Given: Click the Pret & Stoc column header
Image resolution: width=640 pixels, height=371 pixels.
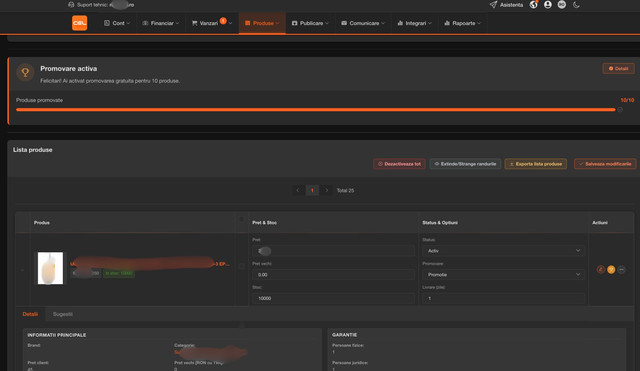Looking at the screenshot, I should point(264,223).
